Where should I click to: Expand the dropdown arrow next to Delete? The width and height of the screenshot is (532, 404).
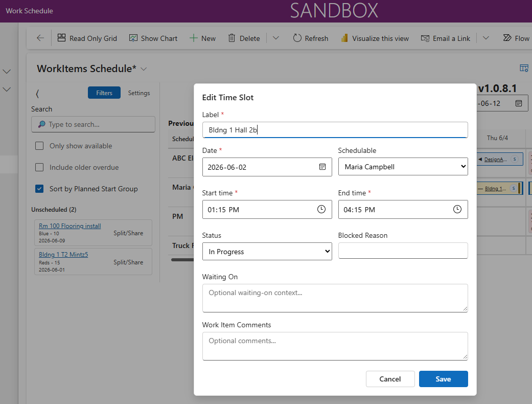pyautogui.click(x=276, y=38)
